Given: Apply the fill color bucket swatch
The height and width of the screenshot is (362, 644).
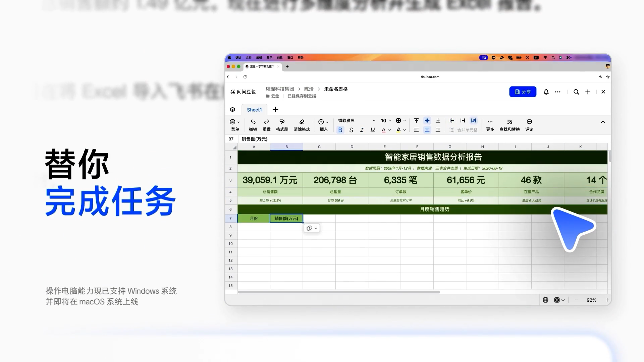Looking at the screenshot, I should point(398,130).
